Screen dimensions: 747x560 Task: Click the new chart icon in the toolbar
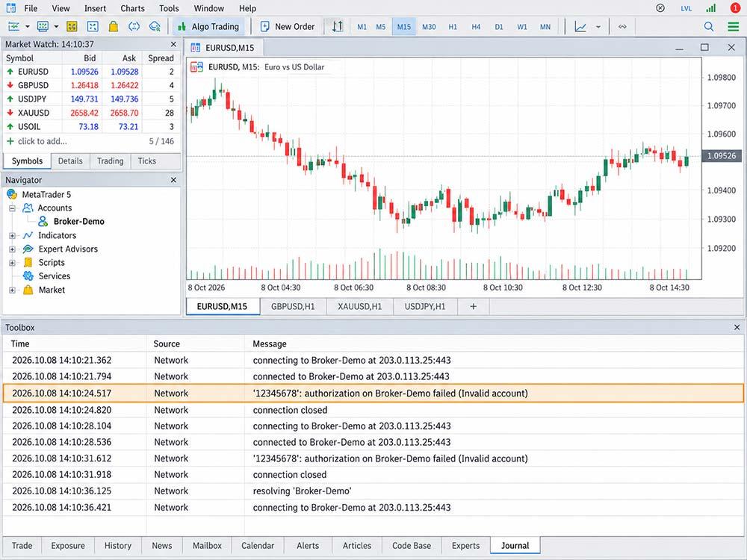[x=13, y=27]
